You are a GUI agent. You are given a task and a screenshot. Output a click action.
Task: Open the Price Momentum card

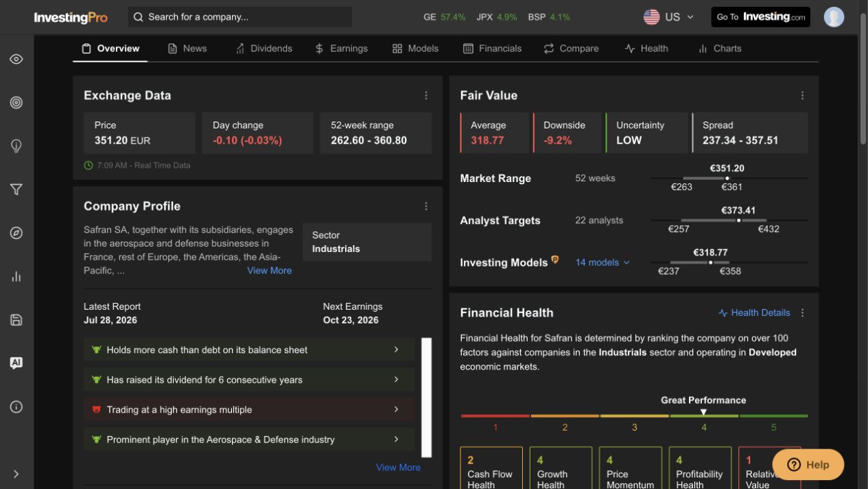point(631,468)
